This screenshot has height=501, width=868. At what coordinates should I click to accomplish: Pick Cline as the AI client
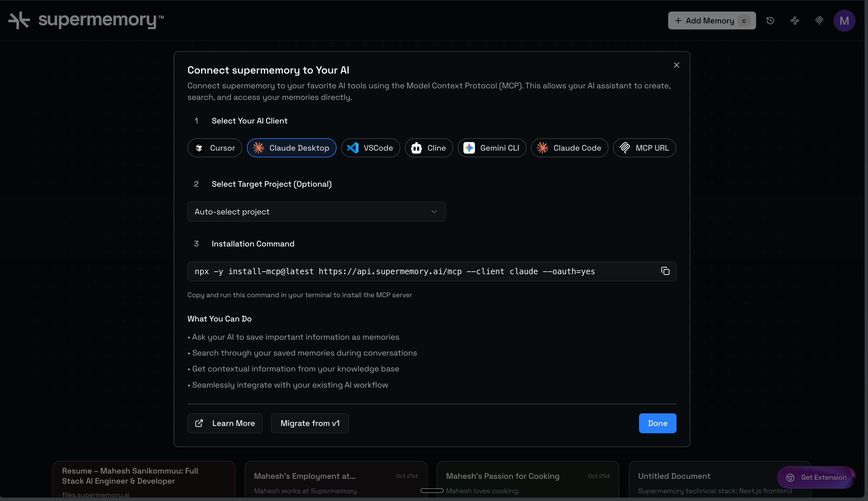429,148
